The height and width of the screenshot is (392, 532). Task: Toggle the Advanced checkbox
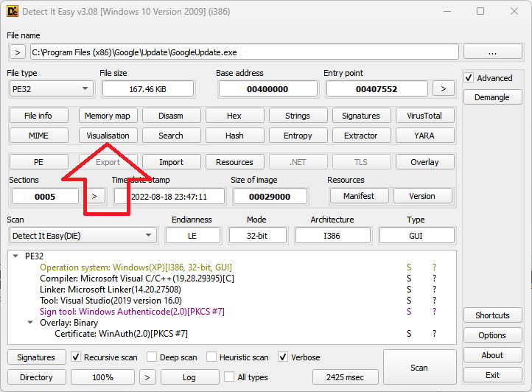click(x=469, y=77)
